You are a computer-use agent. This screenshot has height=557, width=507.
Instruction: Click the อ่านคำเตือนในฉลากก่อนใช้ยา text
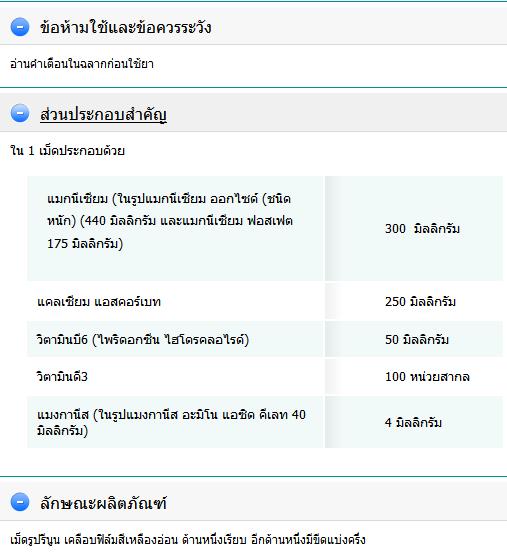82,64
